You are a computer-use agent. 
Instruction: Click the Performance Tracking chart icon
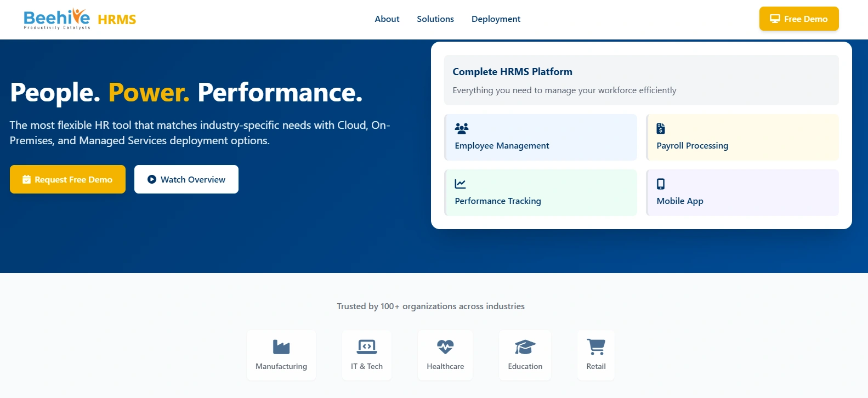pos(461,184)
